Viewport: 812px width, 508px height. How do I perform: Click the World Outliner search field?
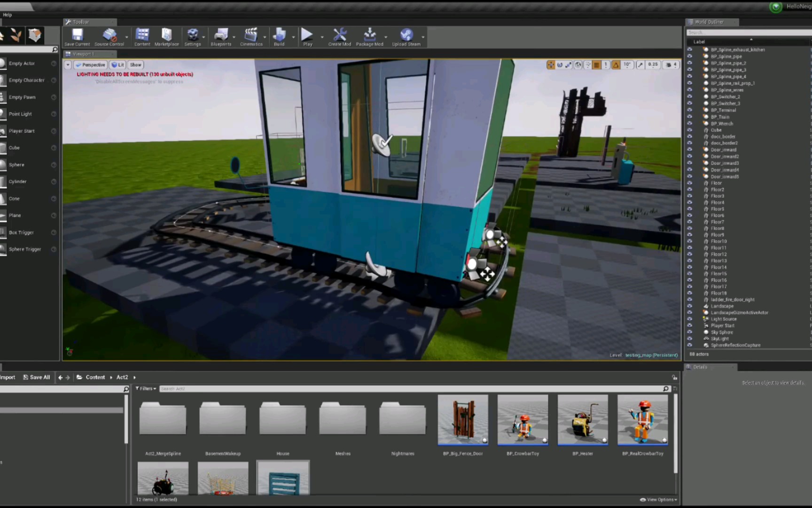(749, 32)
